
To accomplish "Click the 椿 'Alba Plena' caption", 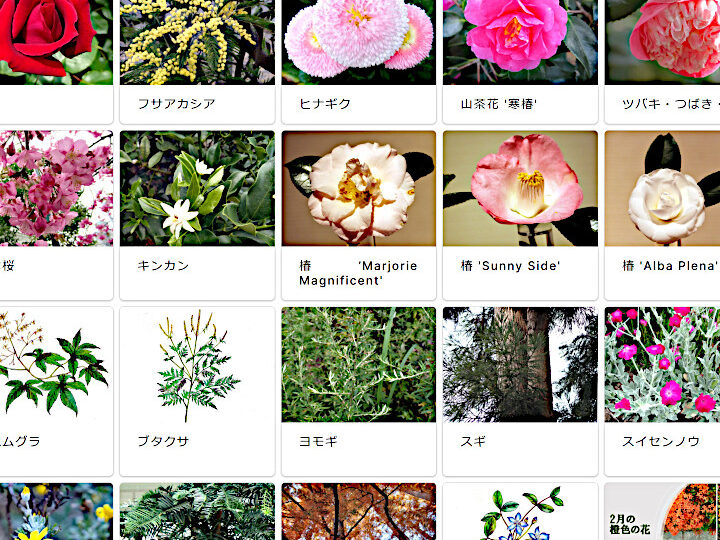I will (x=670, y=266).
